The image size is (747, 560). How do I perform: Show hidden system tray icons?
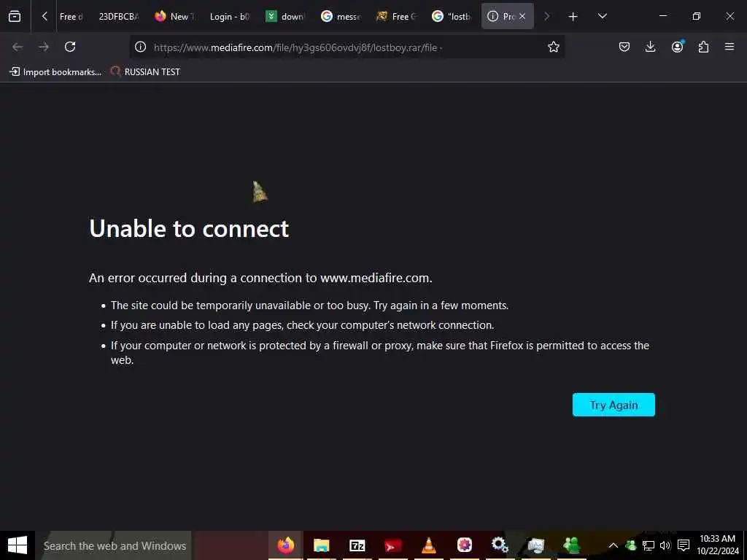coord(613,545)
